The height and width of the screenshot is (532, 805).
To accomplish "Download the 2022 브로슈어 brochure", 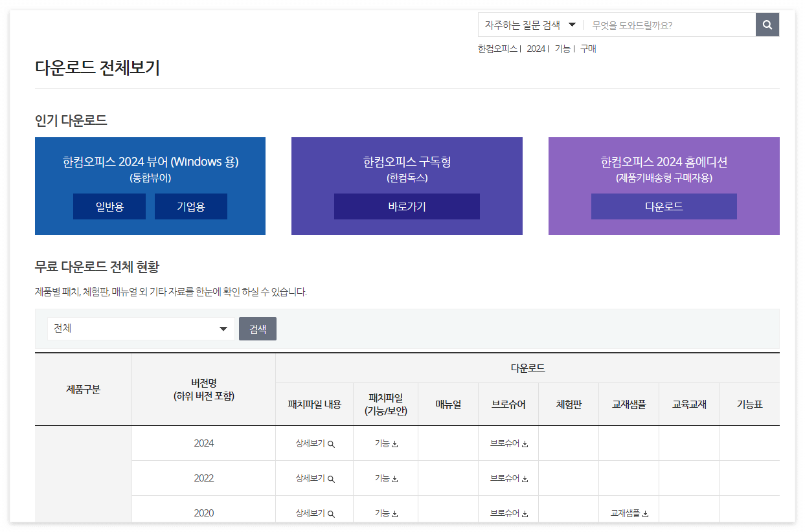I will tap(508, 478).
